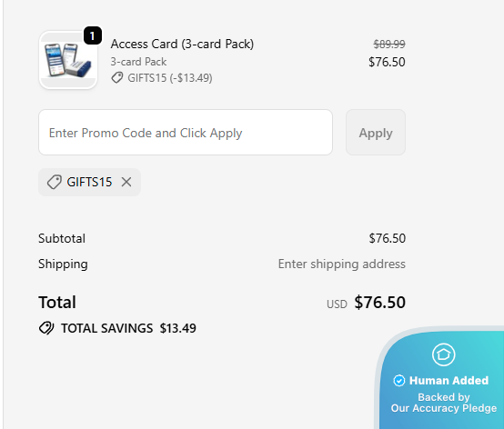The height and width of the screenshot is (429, 504).
Task: Click the USD $76.50 total amount
Action: click(366, 303)
